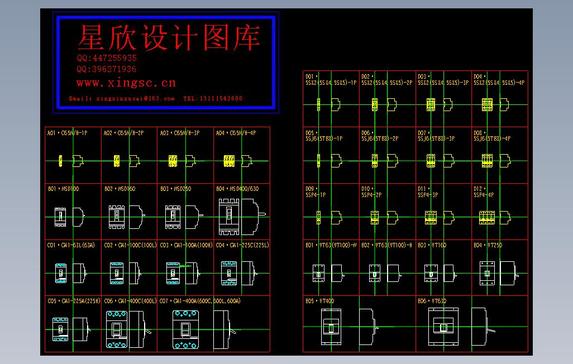
Task: Select the yellow breaker symbol in cell D05
Action: tap(319, 161)
